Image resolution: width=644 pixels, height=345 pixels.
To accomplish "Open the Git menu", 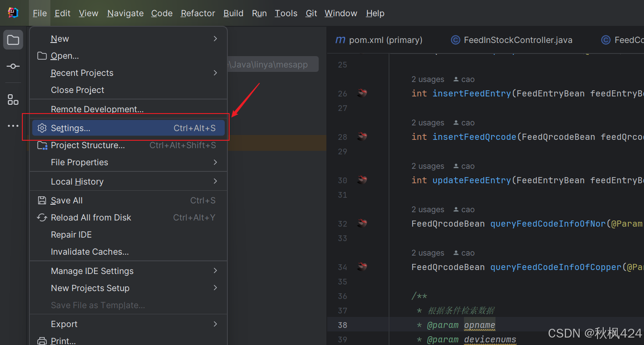I will click(x=311, y=13).
